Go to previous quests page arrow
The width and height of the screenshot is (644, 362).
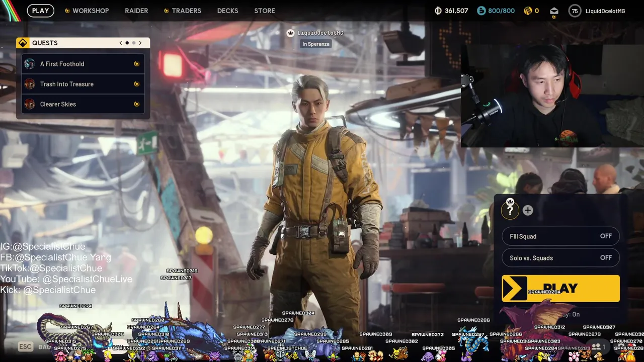click(x=121, y=43)
